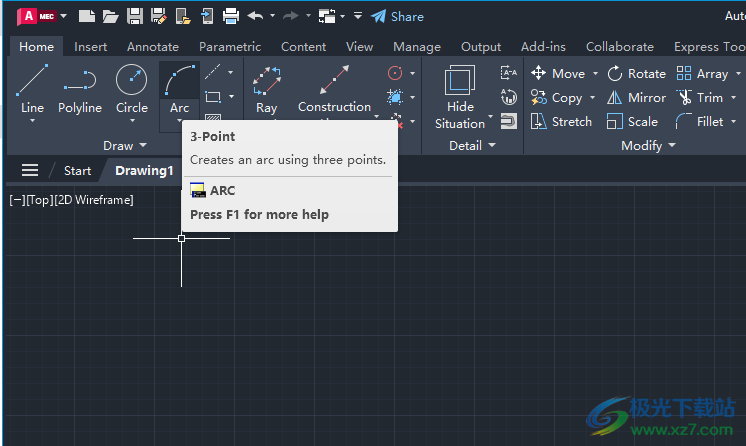
Task: Click the gray pipe-bend icon in Detail panel
Action: [509, 121]
